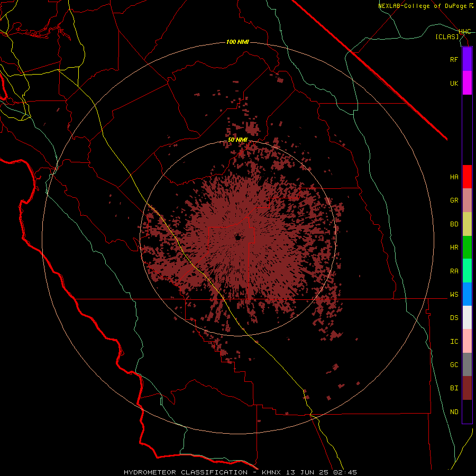Click the IC light pink legend swatch
This screenshot has width=476, height=476.
point(467,341)
